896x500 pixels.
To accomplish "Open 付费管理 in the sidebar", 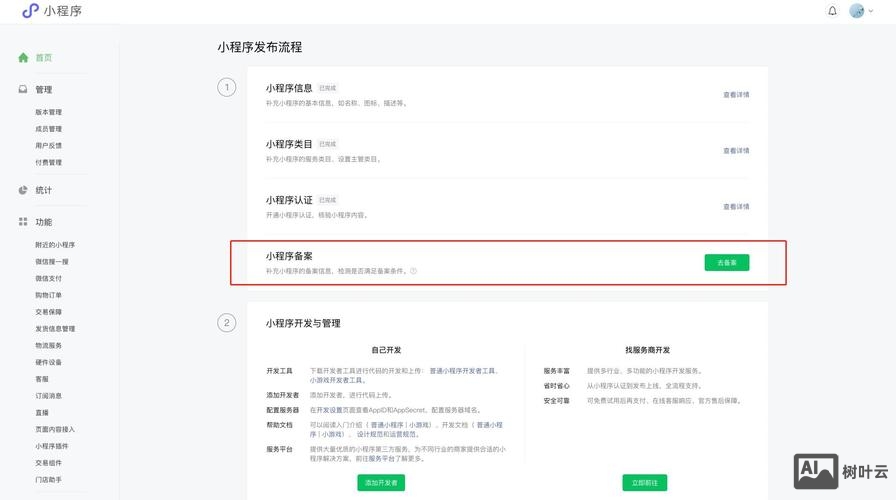I will 49,162.
